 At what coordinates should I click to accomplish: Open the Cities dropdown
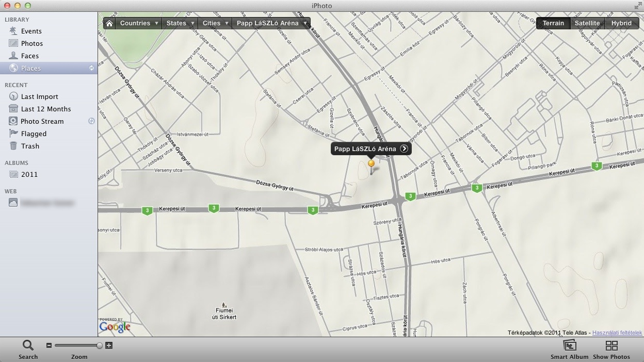[x=215, y=23]
